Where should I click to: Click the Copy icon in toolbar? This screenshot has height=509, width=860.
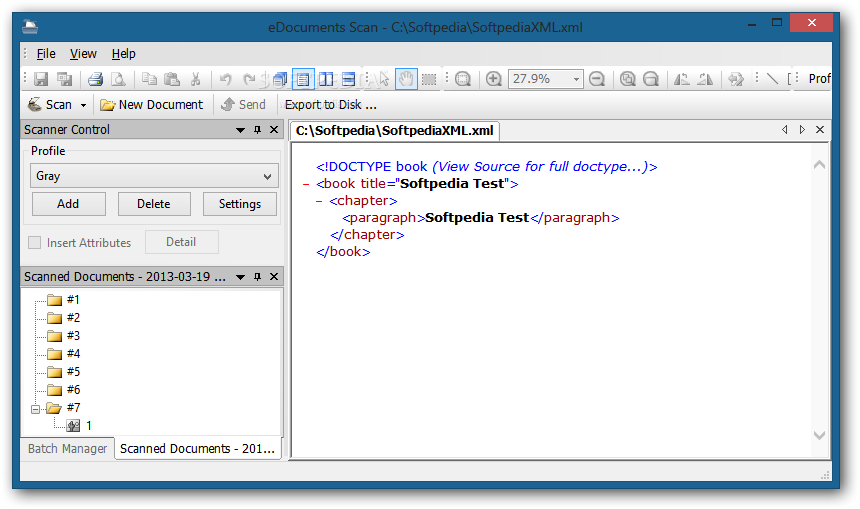(x=149, y=79)
